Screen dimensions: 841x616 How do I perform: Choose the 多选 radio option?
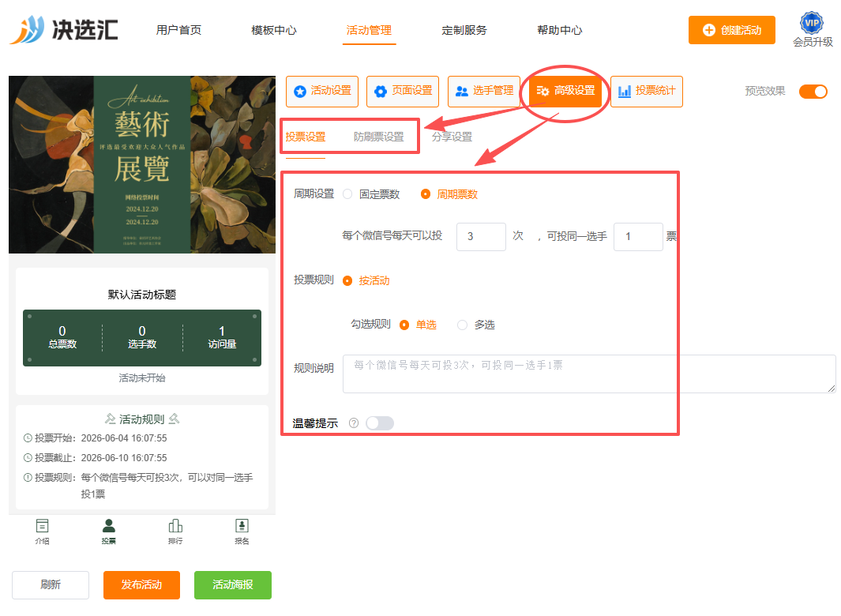(462, 325)
